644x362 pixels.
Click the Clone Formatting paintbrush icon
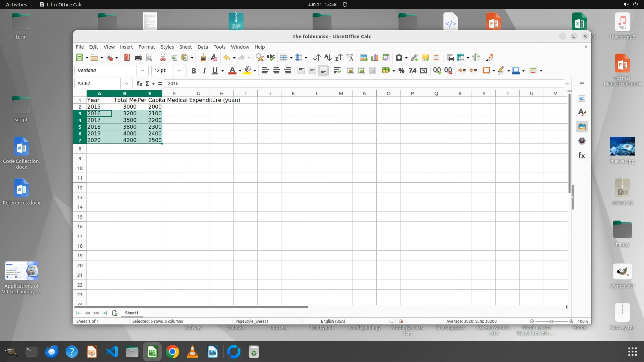click(x=203, y=58)
